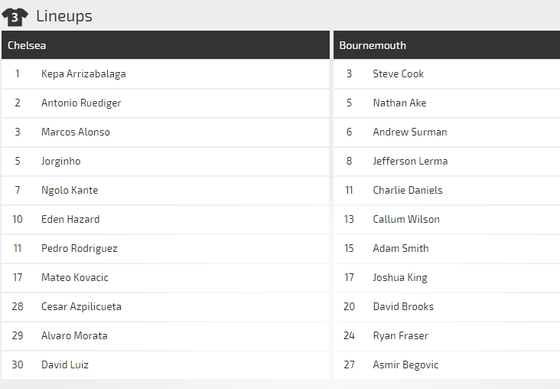Image resolution: width=560 pixels, height=389 pixels.
Task: Open Antonio Ruediger's profile
Action: [x=81, y=103]
